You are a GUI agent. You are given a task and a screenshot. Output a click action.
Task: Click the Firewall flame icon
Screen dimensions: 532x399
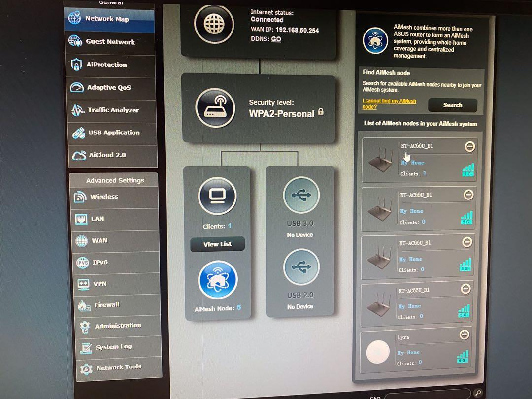pyautogui.click(x=84, y=305)
